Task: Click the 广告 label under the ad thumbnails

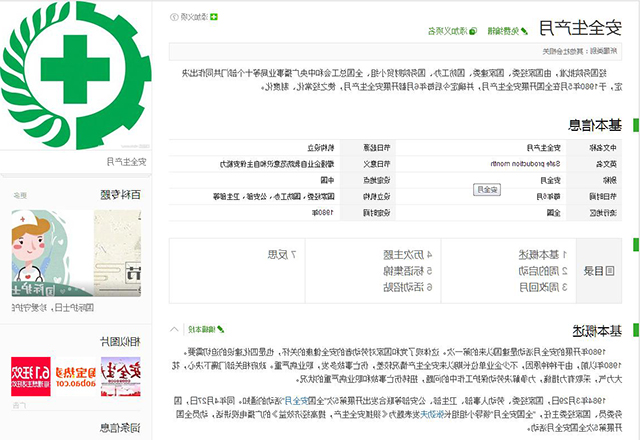Action: 19,406
